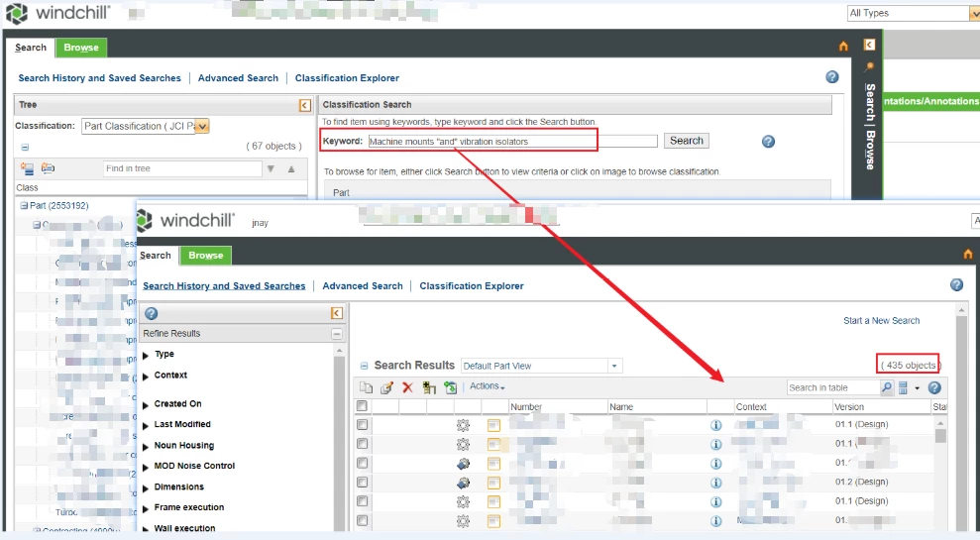Click help icon above Refine Results
980x540 pixels.
[152, 313]
